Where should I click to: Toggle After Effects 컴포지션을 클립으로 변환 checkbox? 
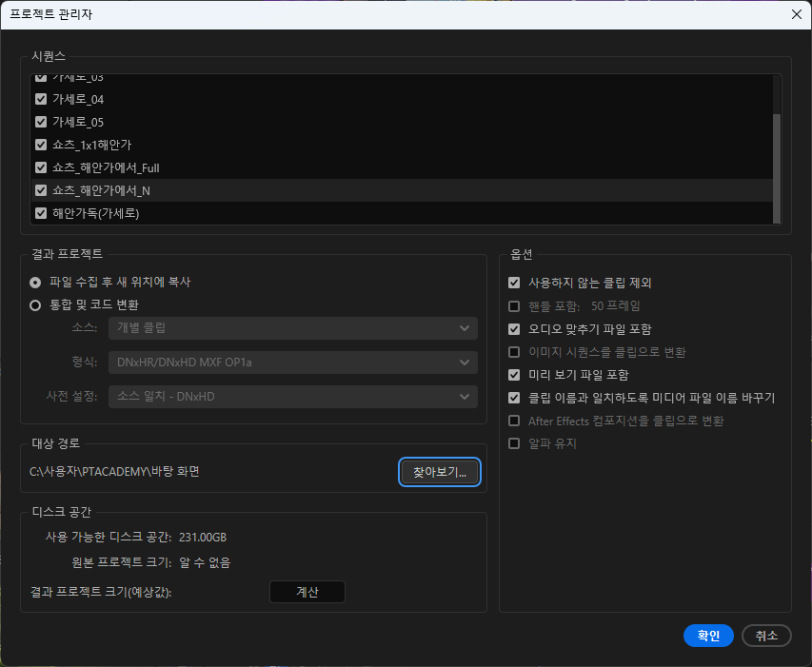(514, 421)
